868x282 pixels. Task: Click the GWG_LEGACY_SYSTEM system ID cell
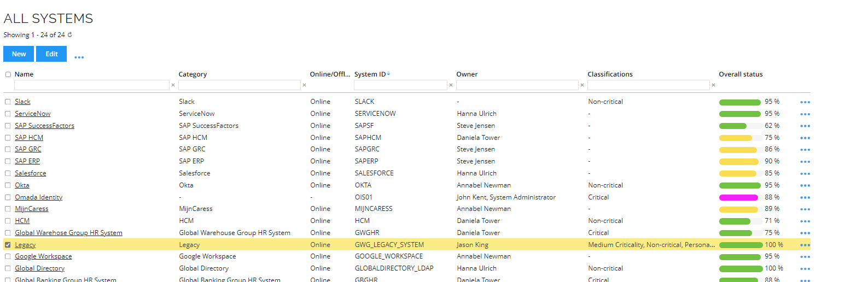pos(389,245)
